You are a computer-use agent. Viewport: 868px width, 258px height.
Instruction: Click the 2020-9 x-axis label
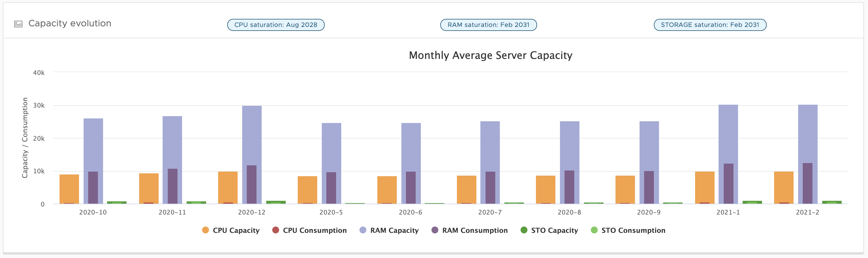pyautogui.click(x=649, y=212)
